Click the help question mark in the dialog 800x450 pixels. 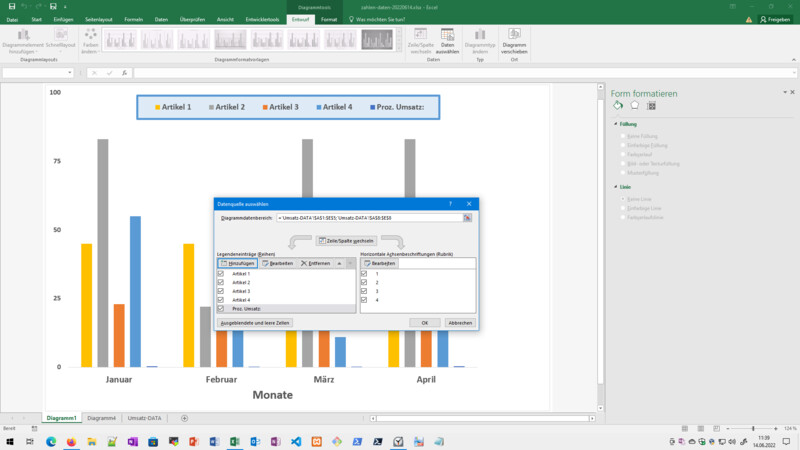[x=450, y=204]
